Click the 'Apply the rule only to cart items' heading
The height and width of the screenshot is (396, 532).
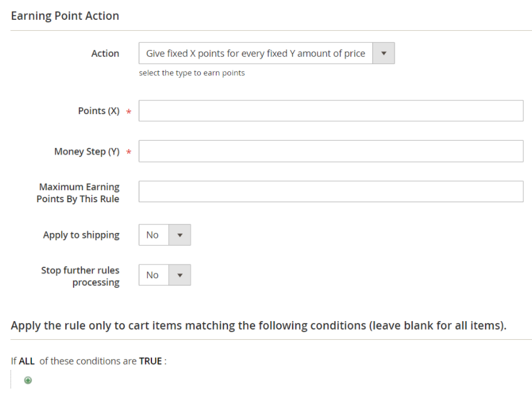(x=258, y=326)
